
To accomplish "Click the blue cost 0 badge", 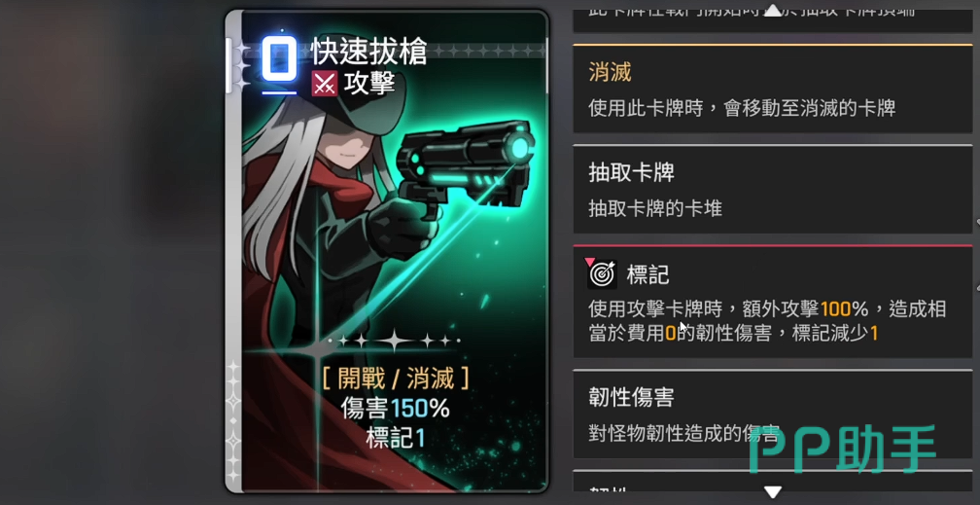I will (279, 58).
